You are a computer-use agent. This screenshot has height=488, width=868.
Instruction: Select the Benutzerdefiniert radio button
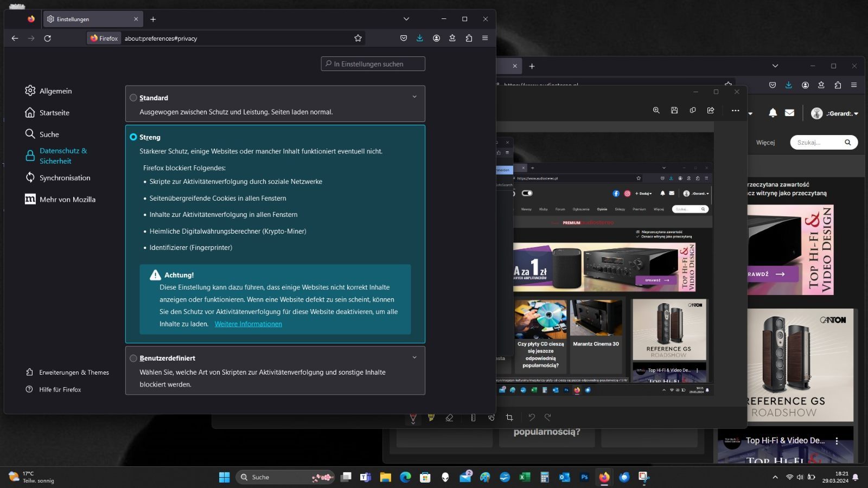133,358
